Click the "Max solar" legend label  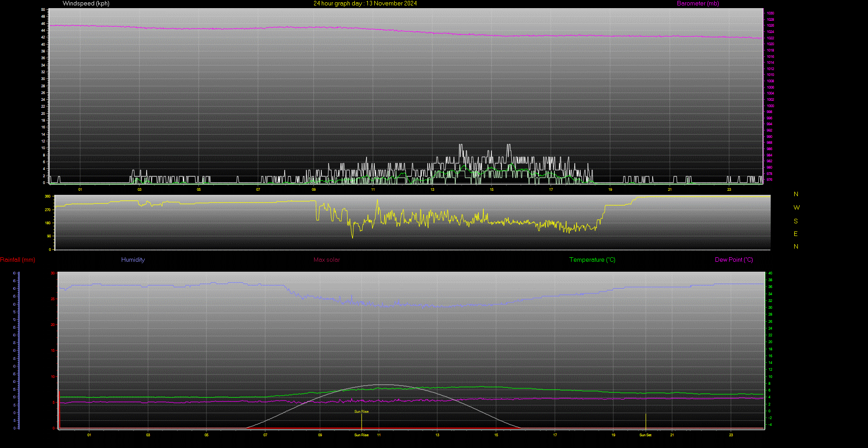pos(327,260)
